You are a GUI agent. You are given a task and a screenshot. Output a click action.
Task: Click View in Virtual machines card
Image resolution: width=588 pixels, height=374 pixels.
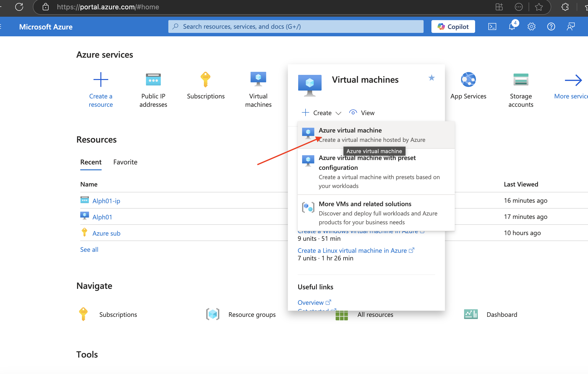[x=362, y=113]
